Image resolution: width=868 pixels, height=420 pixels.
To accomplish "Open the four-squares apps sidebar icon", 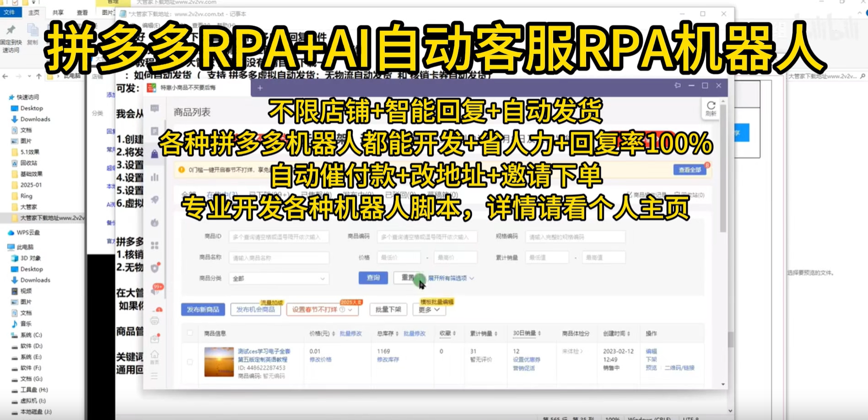I will [x=155, y=245].
